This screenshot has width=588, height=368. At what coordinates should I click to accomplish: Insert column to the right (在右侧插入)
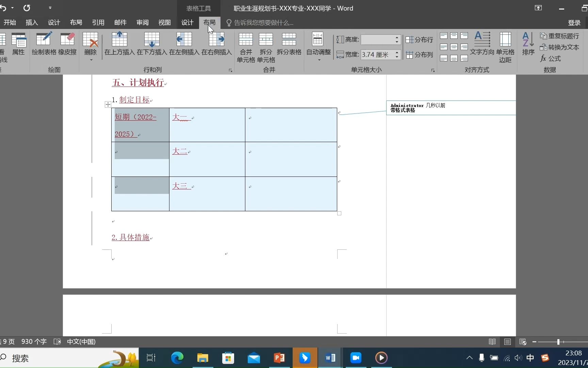point(216,44)
